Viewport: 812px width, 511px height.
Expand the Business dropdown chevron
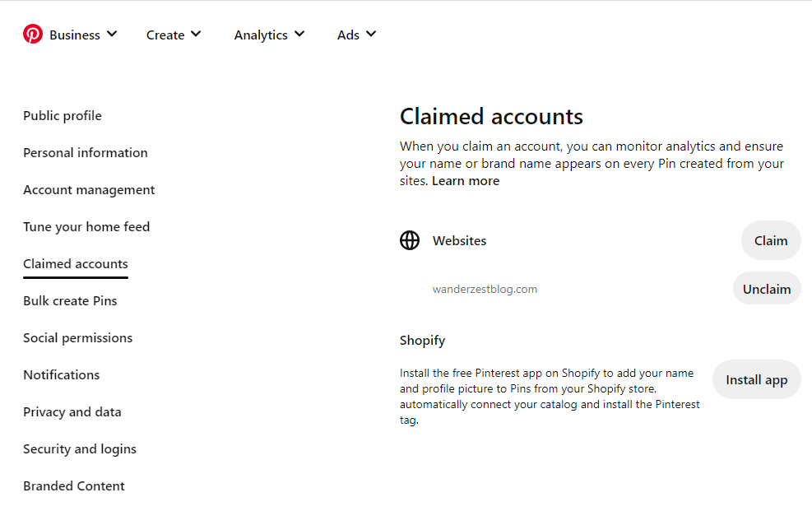pos(112,35)
